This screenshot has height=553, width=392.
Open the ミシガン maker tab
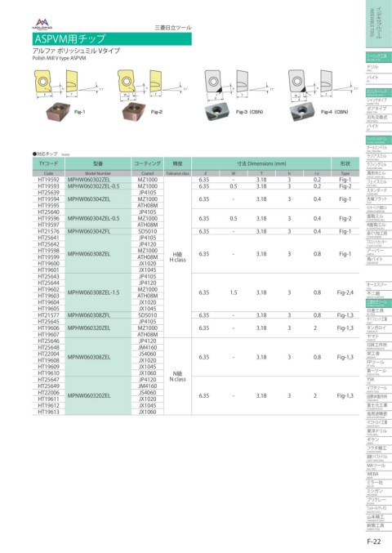click(x=379, y=492)
